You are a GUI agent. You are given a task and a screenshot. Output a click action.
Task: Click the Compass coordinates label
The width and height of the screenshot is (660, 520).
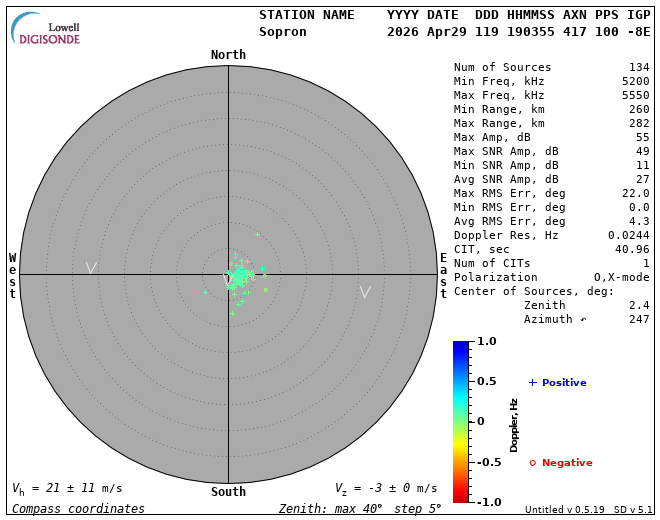pos(78,509)
